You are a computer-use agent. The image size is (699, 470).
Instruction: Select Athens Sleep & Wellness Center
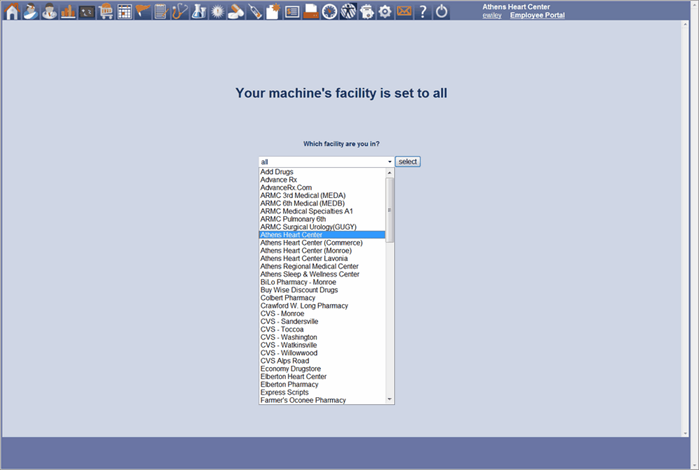click(x=322, y=274)
